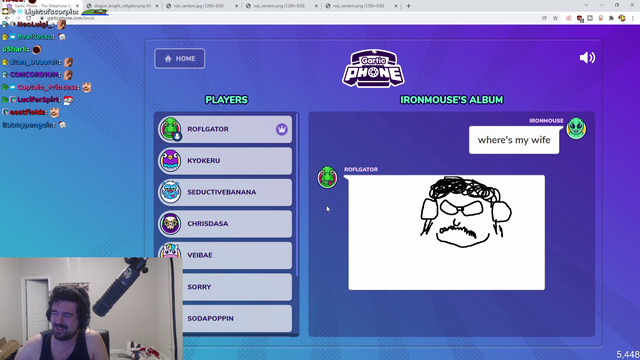This screenshot has width=640, height=360.
Task: Reload the page with the refresh icon
Action: pos(29,18)
